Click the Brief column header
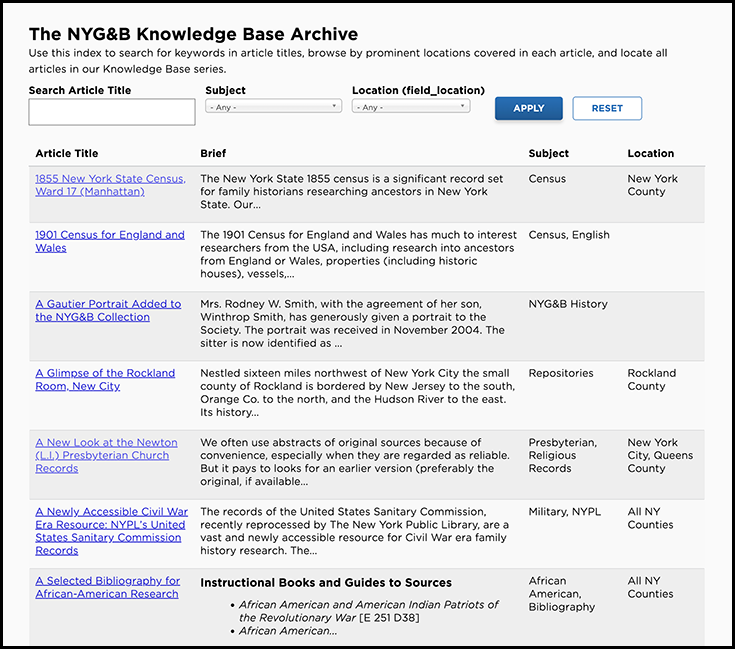Image resolution: width=735 pixels, height=649 pixels. (213, 154)
